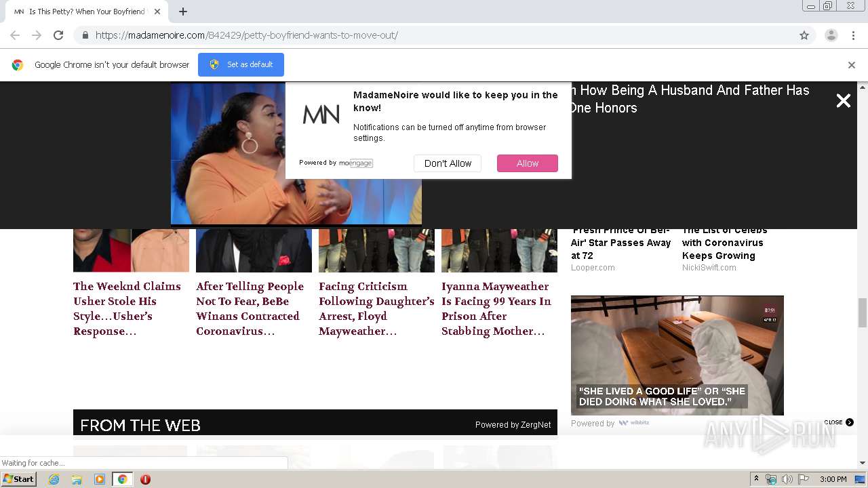Open Iyanna Mayweather prison article link
868x488 pixels.
[x=496, y=308]
